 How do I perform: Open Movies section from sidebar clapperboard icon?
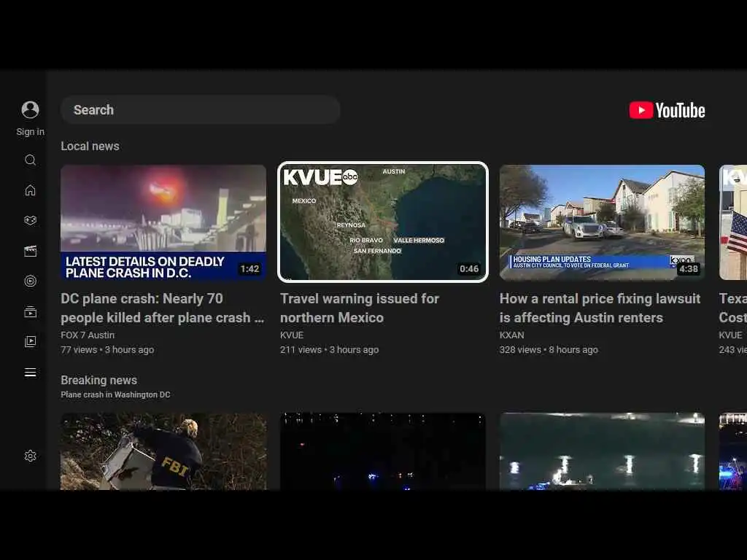click(x=30, y=251)
